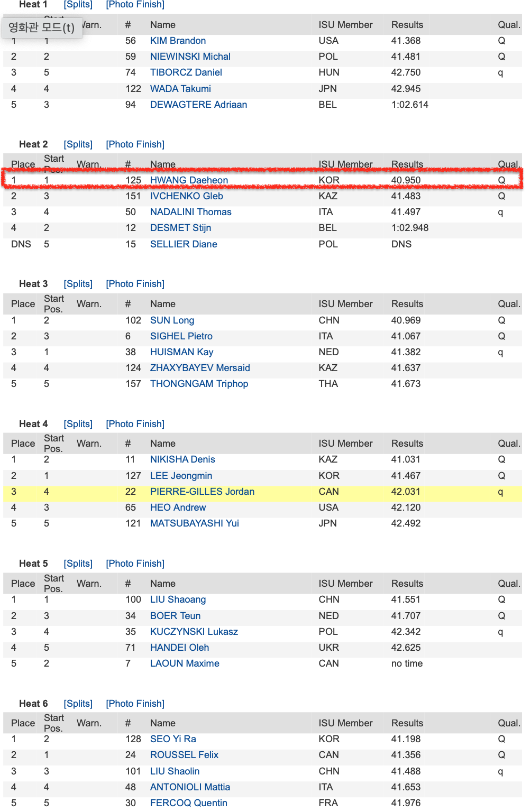Click the SIGHEL Pietro name link
This screenshot has width=531, height=812.
tap(181, 336)
